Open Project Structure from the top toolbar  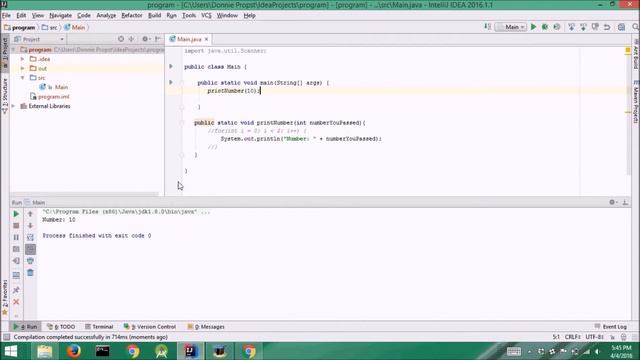pyautogui.click(x=621, y=27)
